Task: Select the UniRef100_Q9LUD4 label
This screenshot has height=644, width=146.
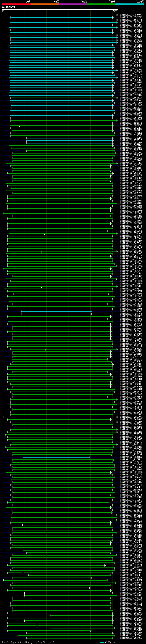Action: pos(131,113)
